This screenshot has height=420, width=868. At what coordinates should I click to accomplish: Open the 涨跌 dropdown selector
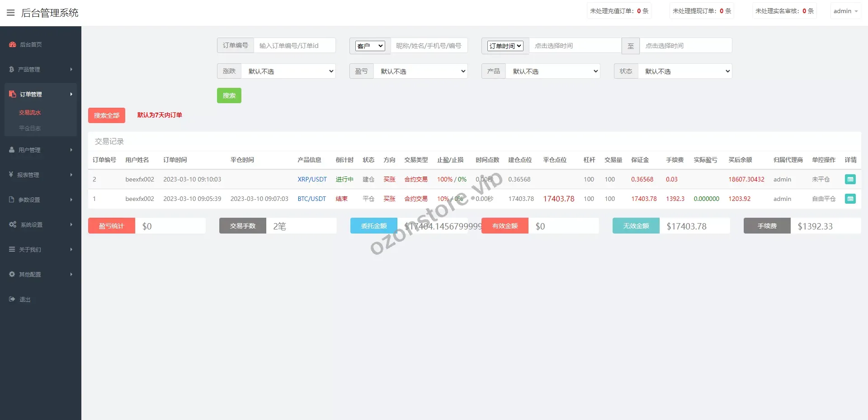coord(288,71)
